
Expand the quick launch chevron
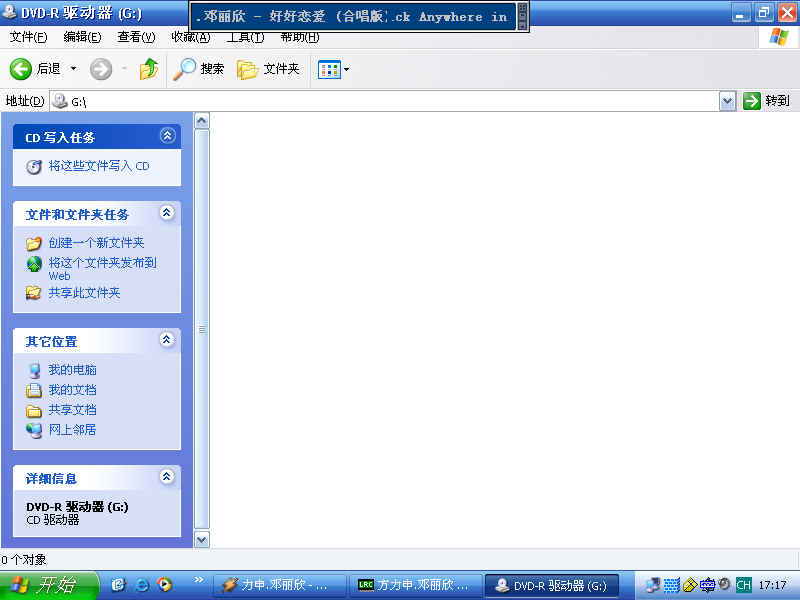tap(199, 580)
